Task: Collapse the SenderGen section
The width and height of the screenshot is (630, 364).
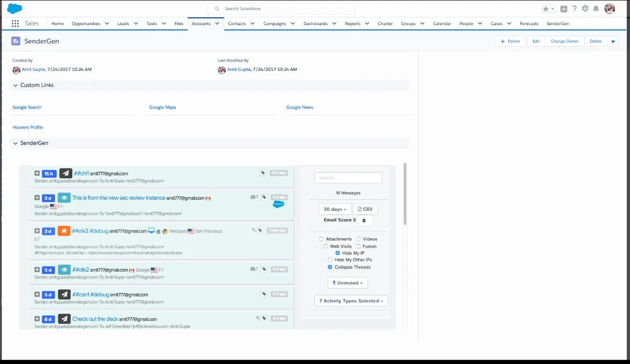Action: (15, 143)
